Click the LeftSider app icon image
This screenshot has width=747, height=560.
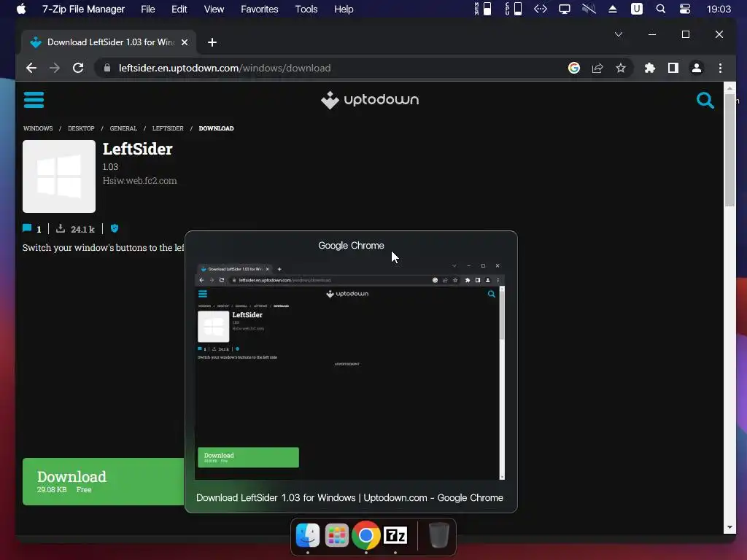point(59,176)
